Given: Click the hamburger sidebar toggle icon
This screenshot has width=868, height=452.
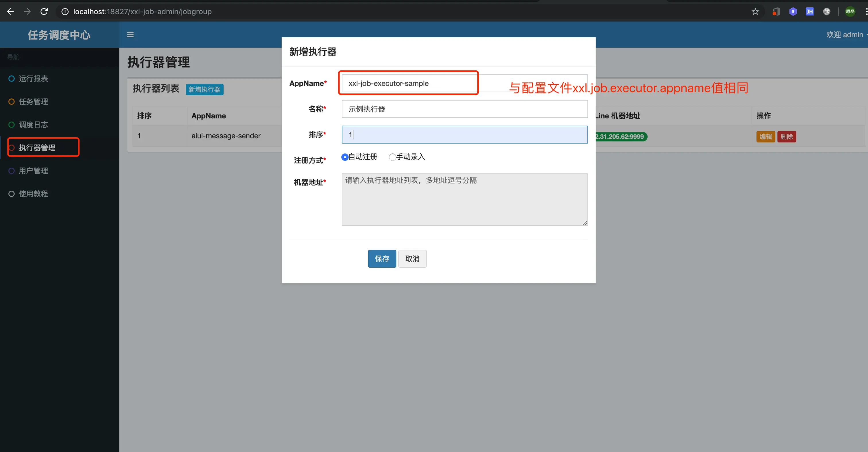Looking at the screenshot, I should tap(130, 34).
